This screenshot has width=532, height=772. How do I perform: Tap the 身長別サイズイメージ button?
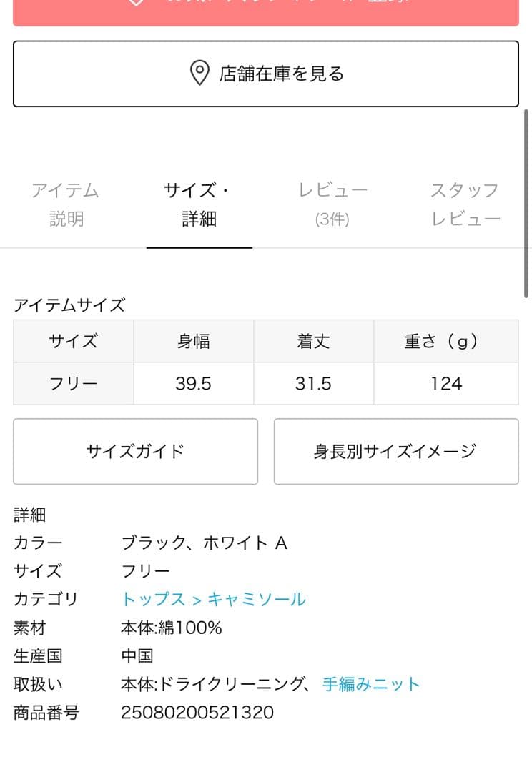[x=395, y=451]
